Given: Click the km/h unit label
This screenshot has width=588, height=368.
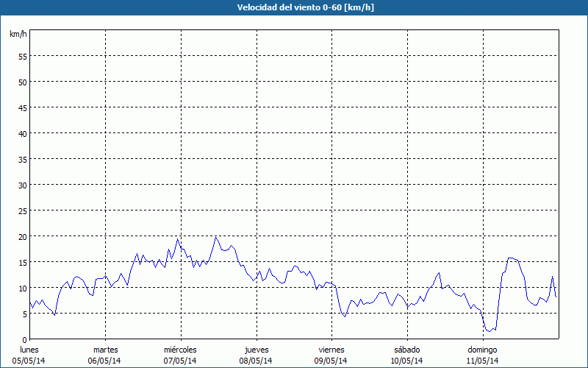Looking at the screenshot, I should tap(18, 34).
